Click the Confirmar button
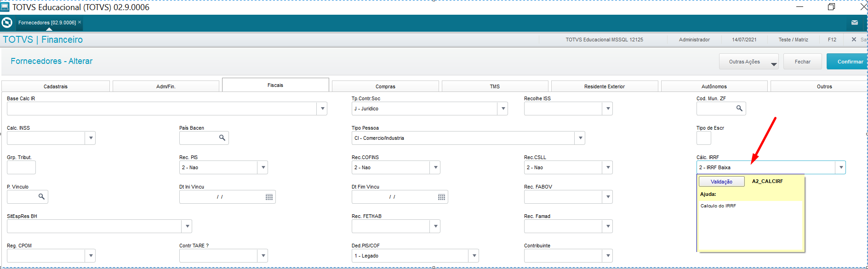The width and height of the screenshot is (868, 269). (x=847, y=62)
